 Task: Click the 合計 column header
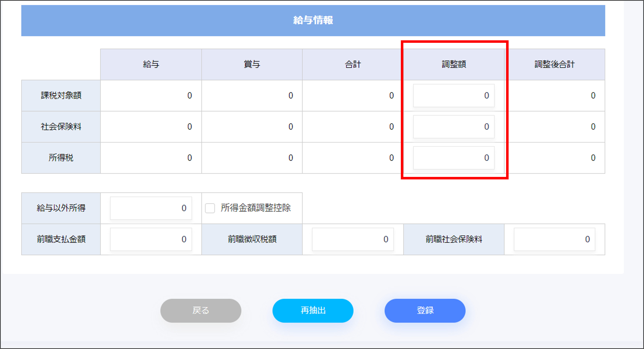coord(353,65)
